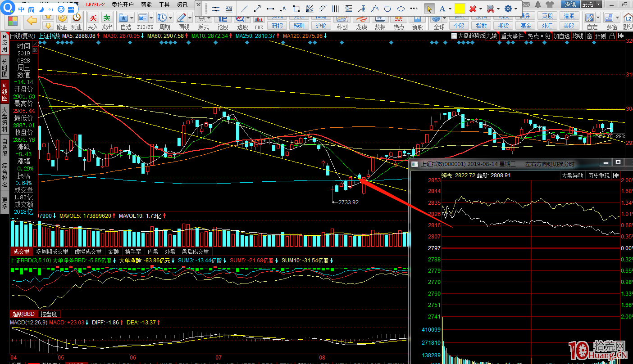Choose the text annotation tool A
The height and width of the screenshot is (364, 633).
pyautogui.click(x=442, y=9)
